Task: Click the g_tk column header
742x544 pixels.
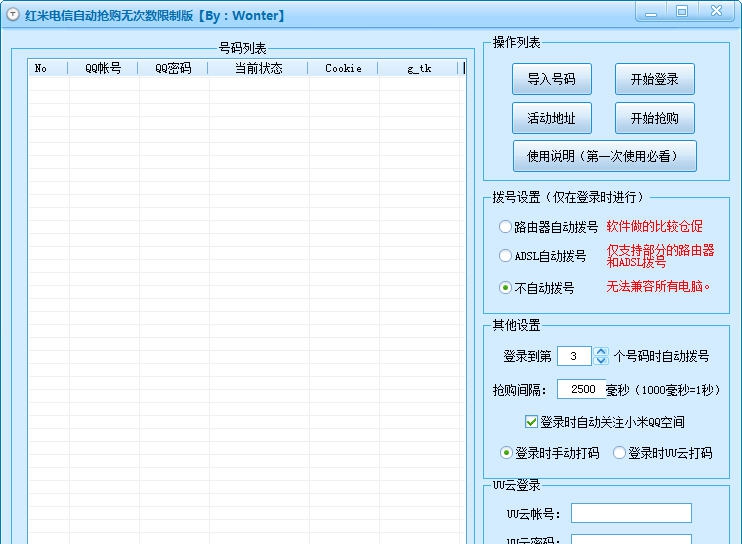Action: click(418, 68)
